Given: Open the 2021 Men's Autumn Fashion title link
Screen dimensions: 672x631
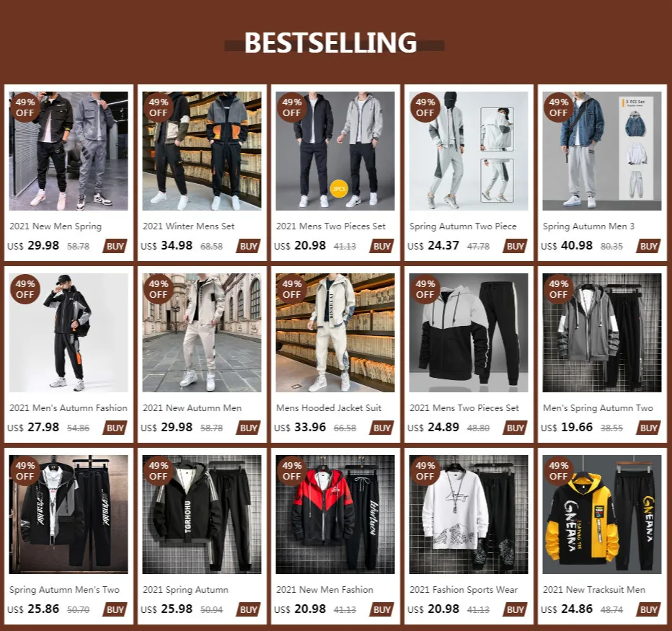Looking at the screenshot, I should pos(68,408).
